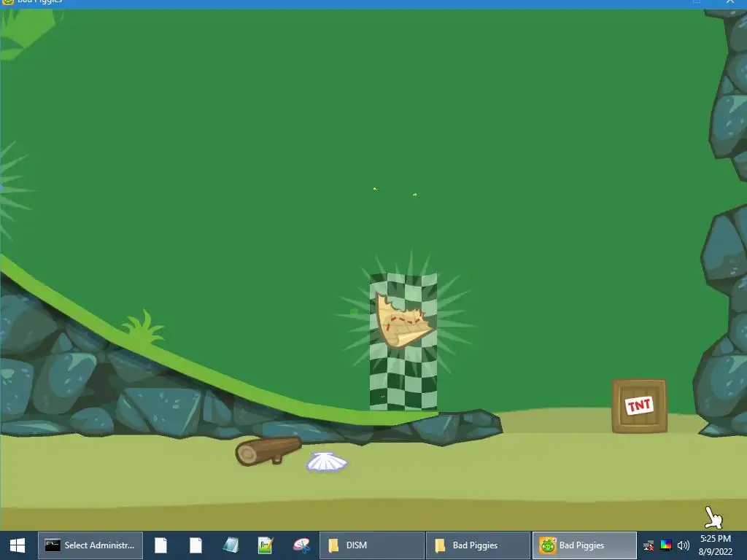
Task: Open the green chart notepad taskbar icon
Action: 266,545
